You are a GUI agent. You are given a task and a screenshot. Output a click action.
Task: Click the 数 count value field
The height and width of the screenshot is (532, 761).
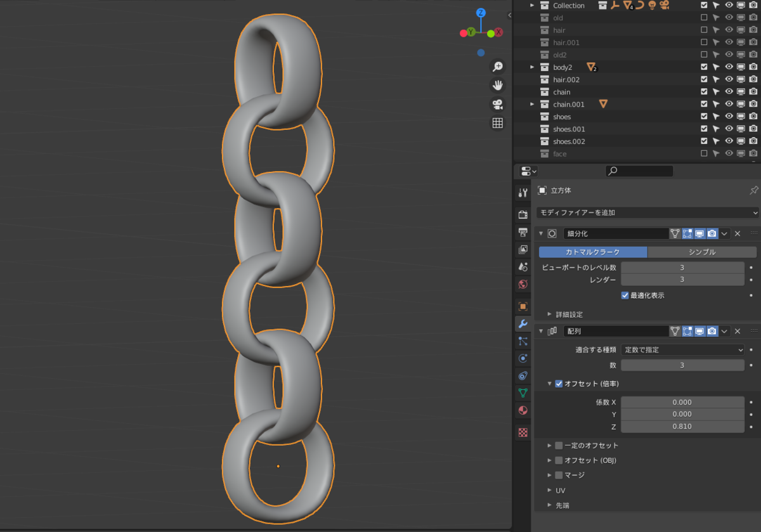pos(682,365)
